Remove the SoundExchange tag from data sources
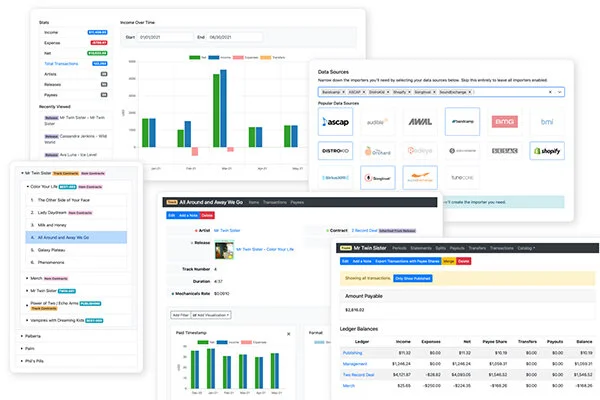600x400 pixels. pos(470,92)
